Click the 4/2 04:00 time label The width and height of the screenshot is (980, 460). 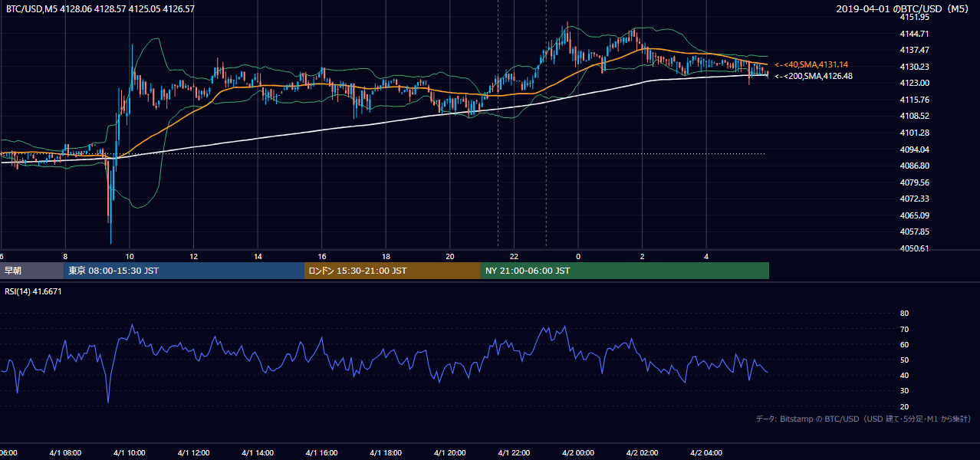(707, 453)
